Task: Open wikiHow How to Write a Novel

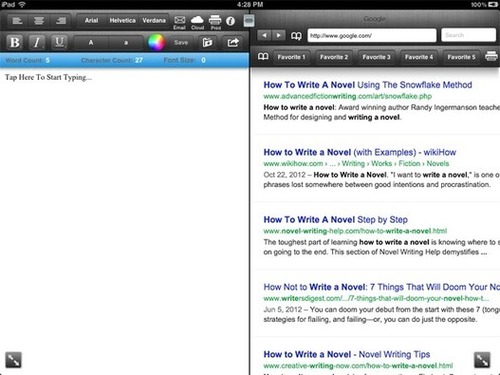Action: click(x=360, y=152)
